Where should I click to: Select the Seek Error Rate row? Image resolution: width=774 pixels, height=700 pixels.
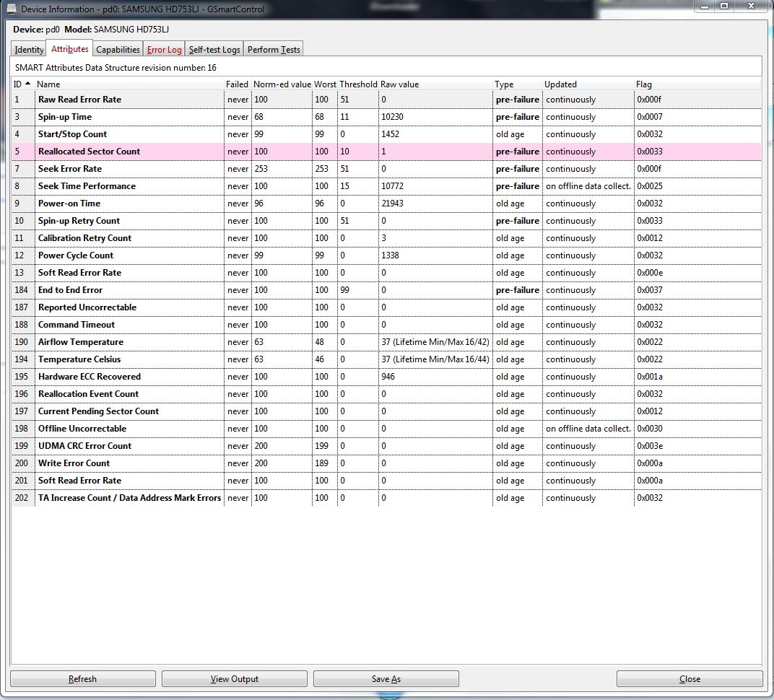coord(386,168)
